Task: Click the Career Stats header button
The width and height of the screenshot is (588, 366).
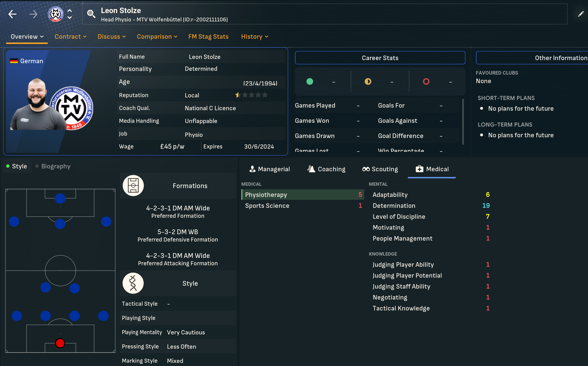Action: pos(380,58)
